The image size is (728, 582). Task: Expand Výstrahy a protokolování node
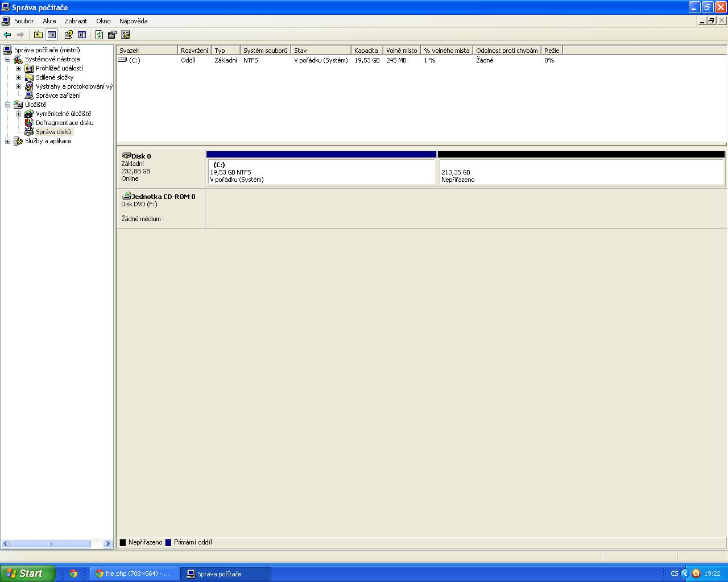18,86
